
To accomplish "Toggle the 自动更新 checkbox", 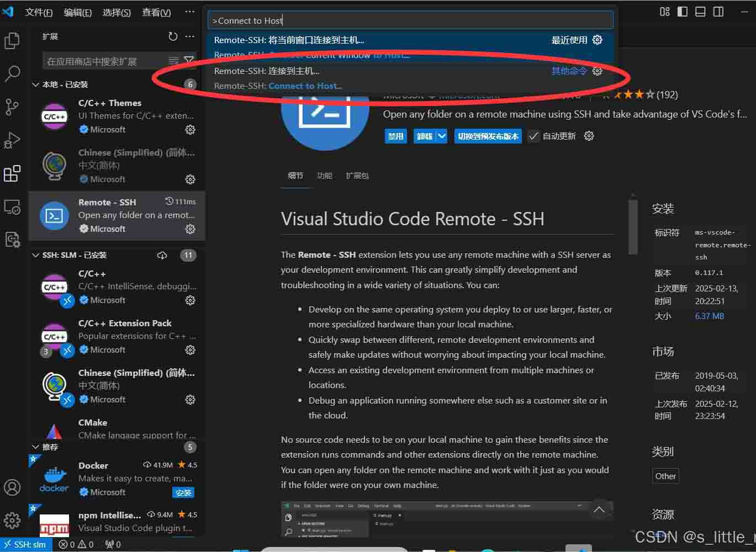I will [533, 136].
